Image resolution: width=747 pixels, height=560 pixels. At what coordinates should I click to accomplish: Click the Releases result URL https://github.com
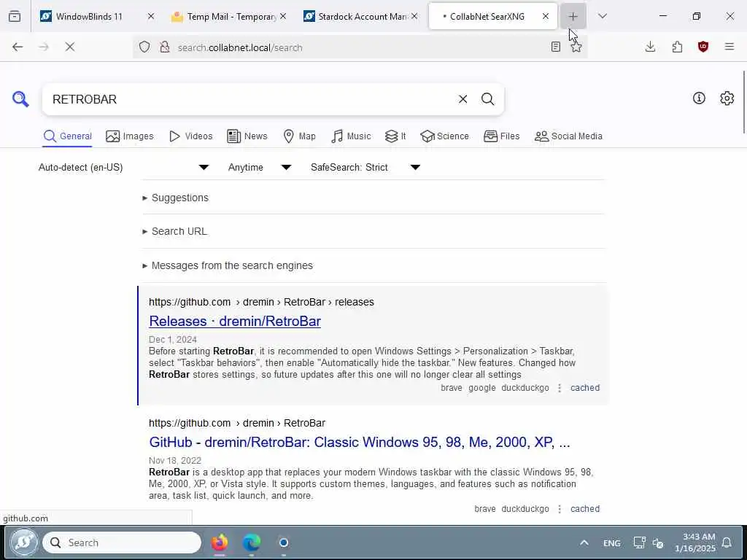coord(190,302)
